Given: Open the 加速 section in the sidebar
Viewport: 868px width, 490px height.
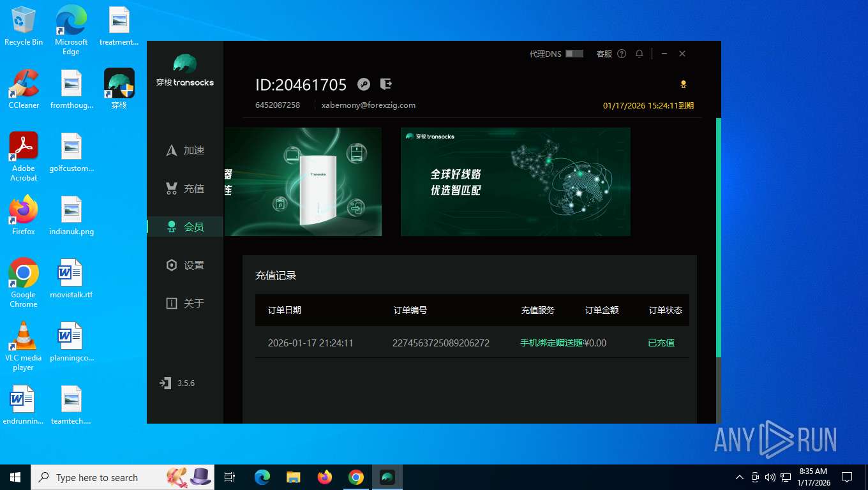Looking at the screenshot, I should pos(185,150).
